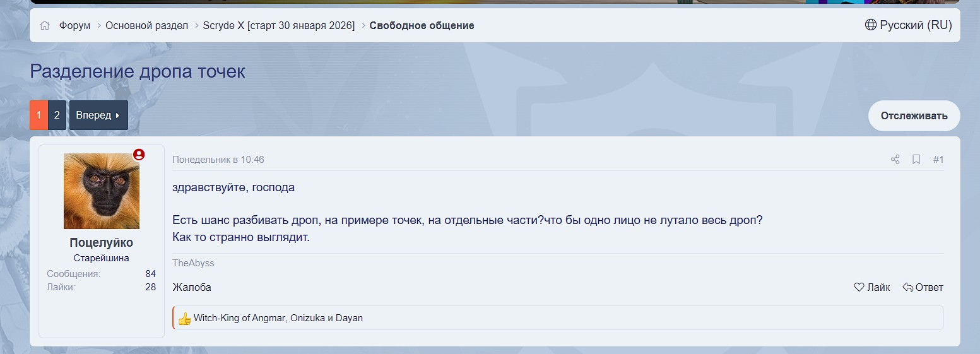Image resolution: width=980 pixels, height=354 pixels.
Task: Open Witch-King of Angmar liker link
Action: pyautogui.click(x=240, y=318)
